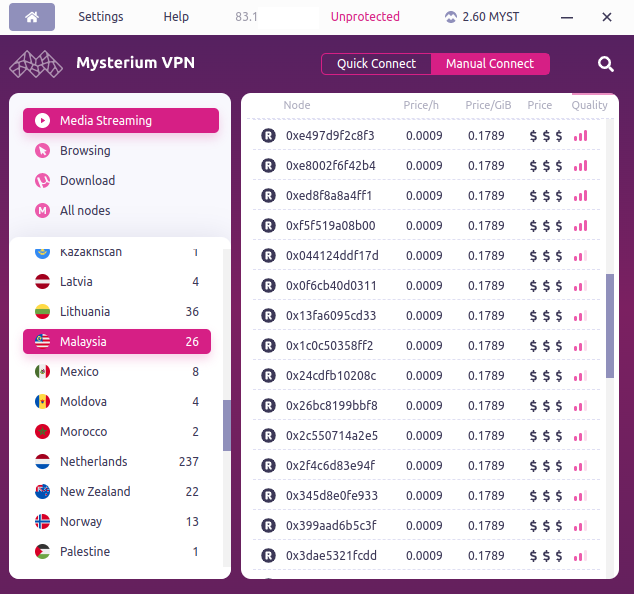Sort nodes by Quality column

click(x=589, y=105)
